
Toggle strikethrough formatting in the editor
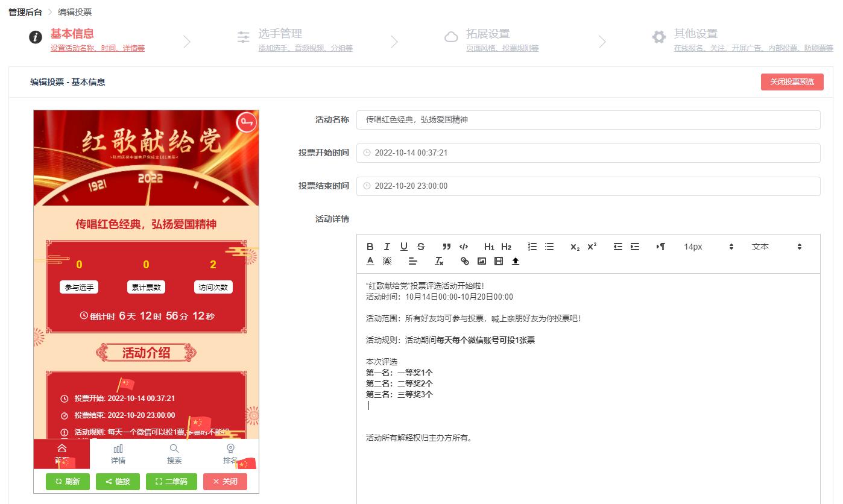tap(420, 247)
